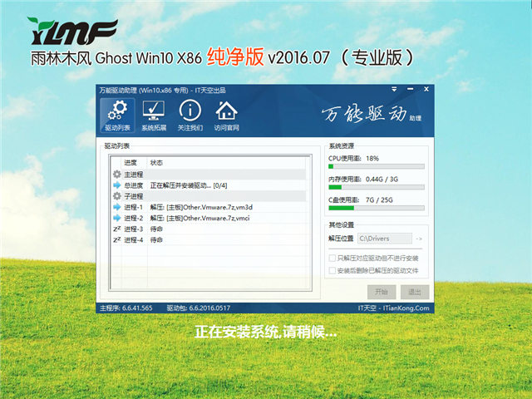Click the gear icon beside 主进程
The width and height of the screenshot is (532, 399).
tap(116, 175)
